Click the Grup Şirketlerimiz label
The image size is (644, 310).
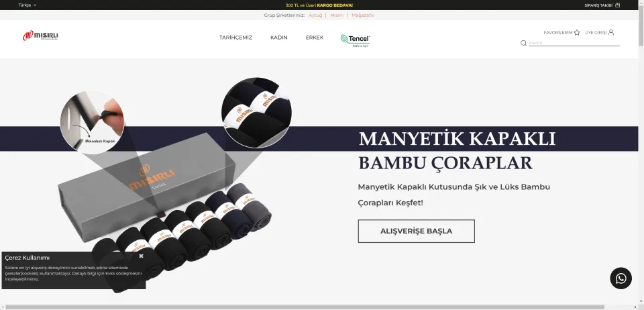[284, 15]
